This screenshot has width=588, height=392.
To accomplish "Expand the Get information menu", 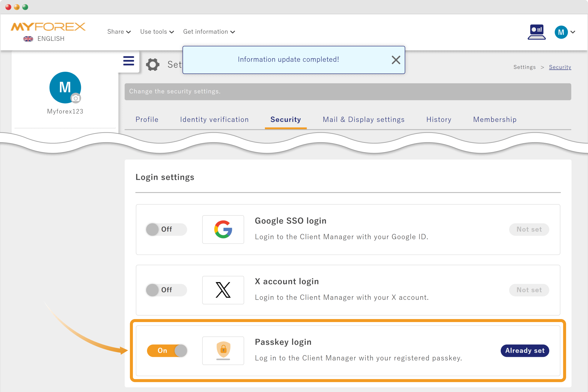I will (x=209, y=32).
